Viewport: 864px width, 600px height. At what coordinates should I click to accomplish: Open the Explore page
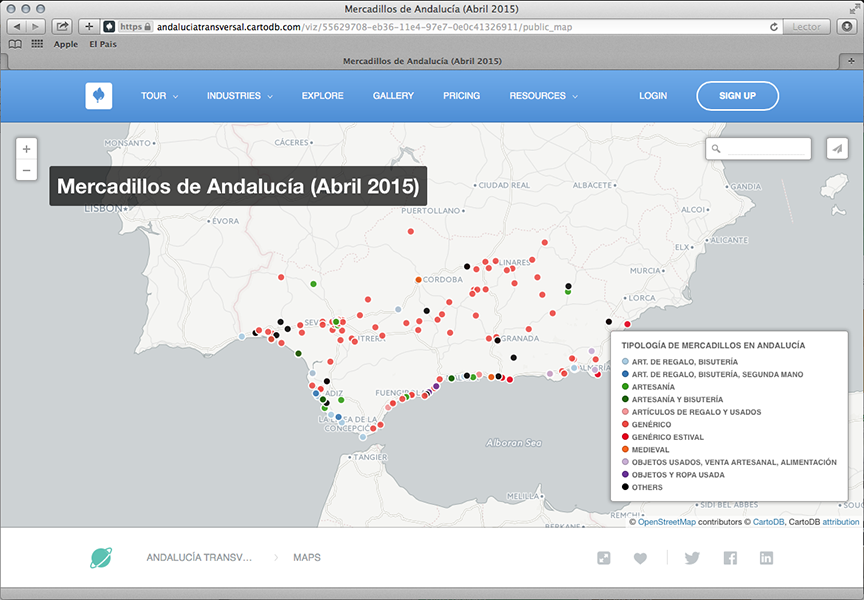coord(322,96)
